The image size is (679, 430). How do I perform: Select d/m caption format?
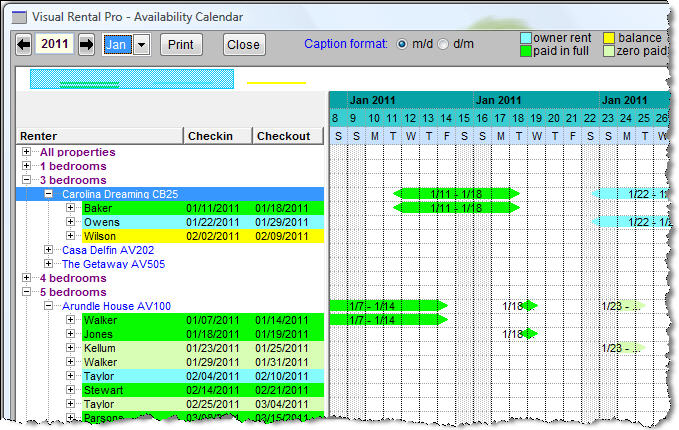pos(443,44)
